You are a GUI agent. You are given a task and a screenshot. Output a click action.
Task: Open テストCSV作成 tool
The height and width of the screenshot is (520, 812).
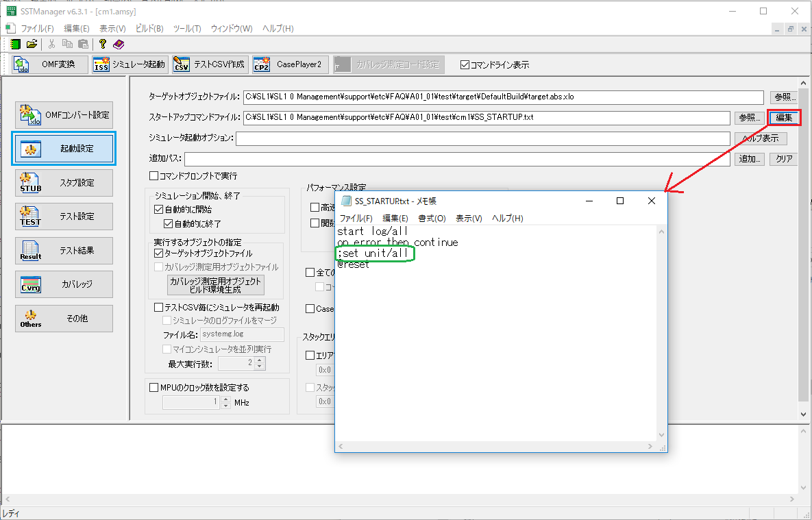(x=209, y=64)
